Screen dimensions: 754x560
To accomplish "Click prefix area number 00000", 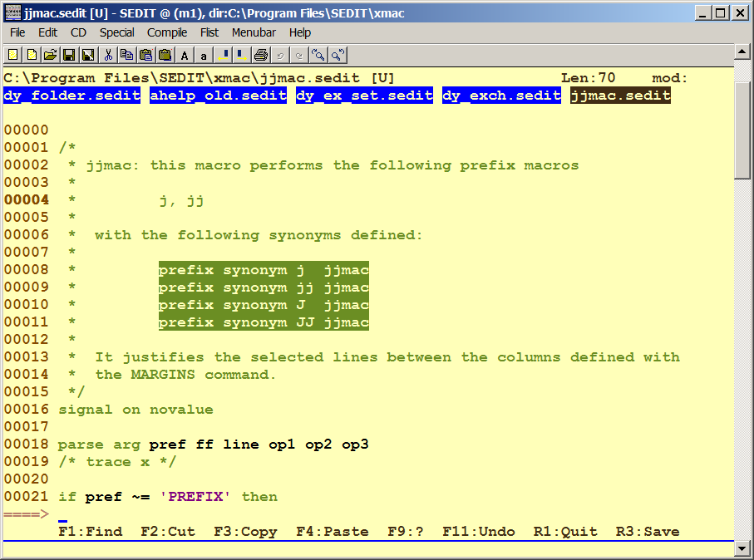I will (27, 130).
